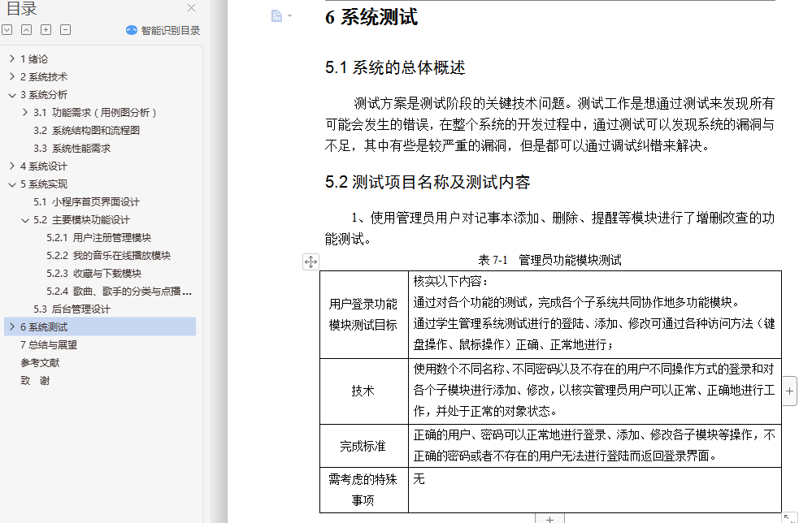Viewport: 812px width, 523px height.
Task: Go to 5.1 小程序首页界面设计
Action: coord(86,201)
